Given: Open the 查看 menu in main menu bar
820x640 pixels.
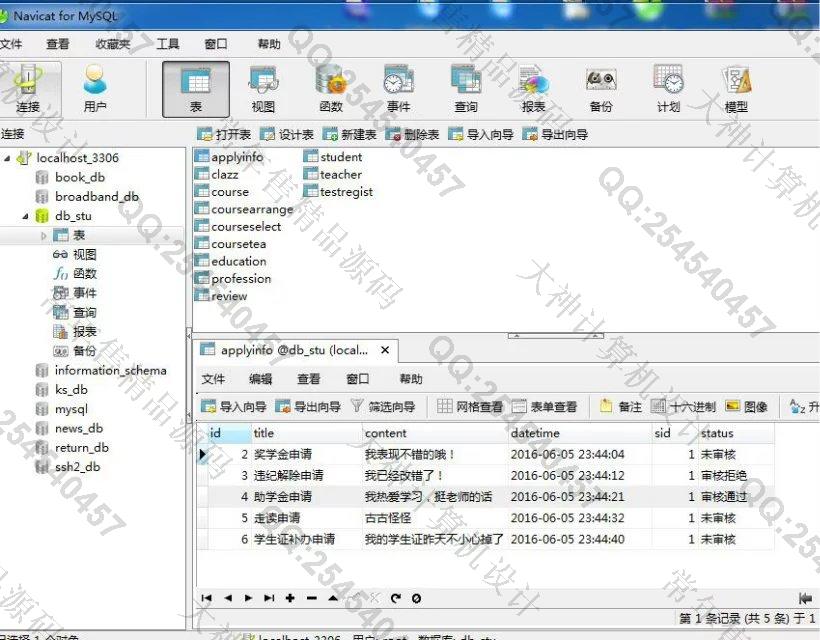Looking at the screenshot, I should click(58, 44).
